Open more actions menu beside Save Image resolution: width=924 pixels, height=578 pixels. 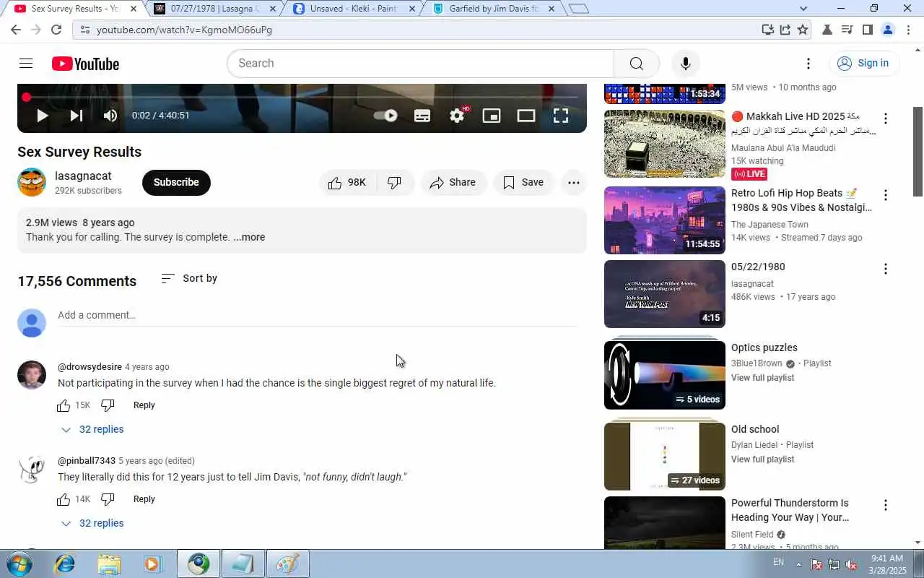574,183
